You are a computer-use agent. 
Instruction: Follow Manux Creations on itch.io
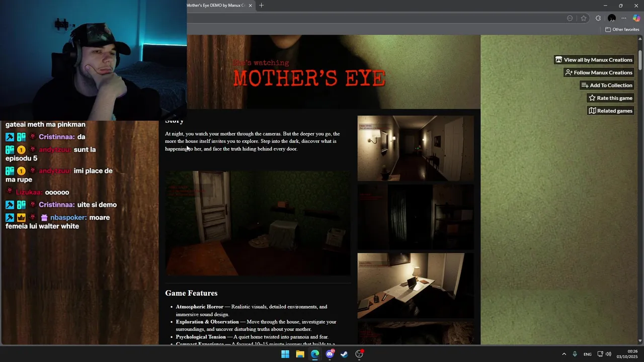[599, 72]
